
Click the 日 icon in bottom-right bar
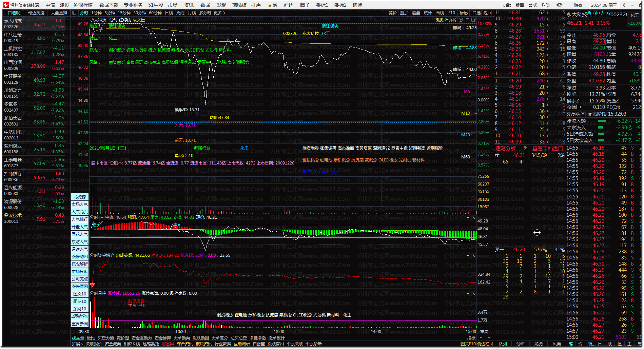600,344
